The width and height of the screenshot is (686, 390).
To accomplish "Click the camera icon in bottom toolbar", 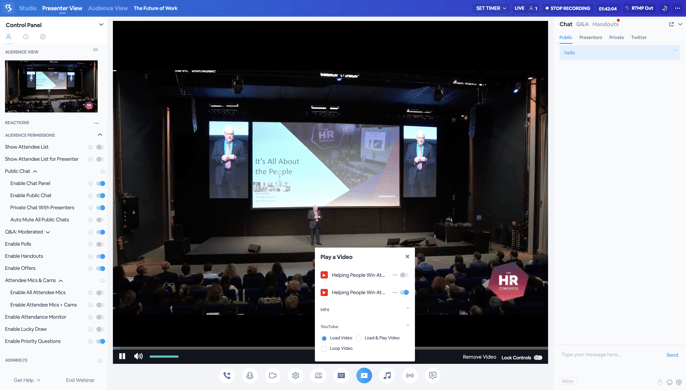I will coord(273,376).
